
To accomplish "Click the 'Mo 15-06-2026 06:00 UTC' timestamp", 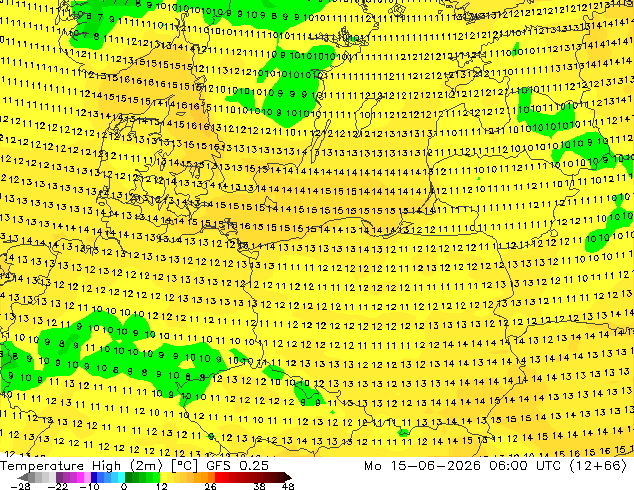I will [x=464, y=466].
